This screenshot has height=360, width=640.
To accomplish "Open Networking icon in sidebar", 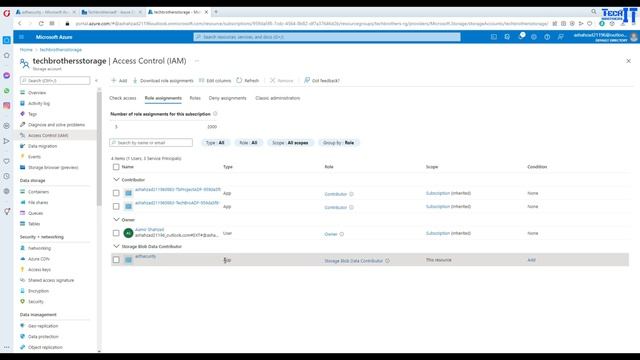I will (x=22, y=248).
